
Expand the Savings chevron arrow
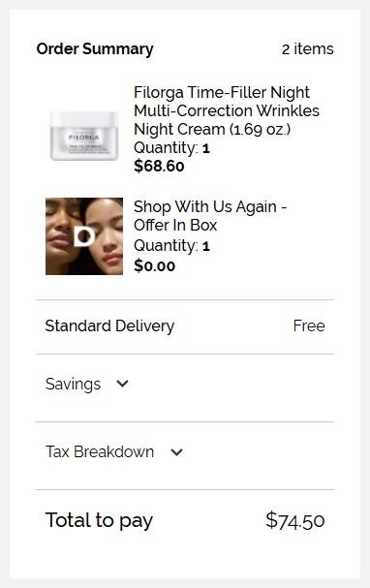point(122,384)
